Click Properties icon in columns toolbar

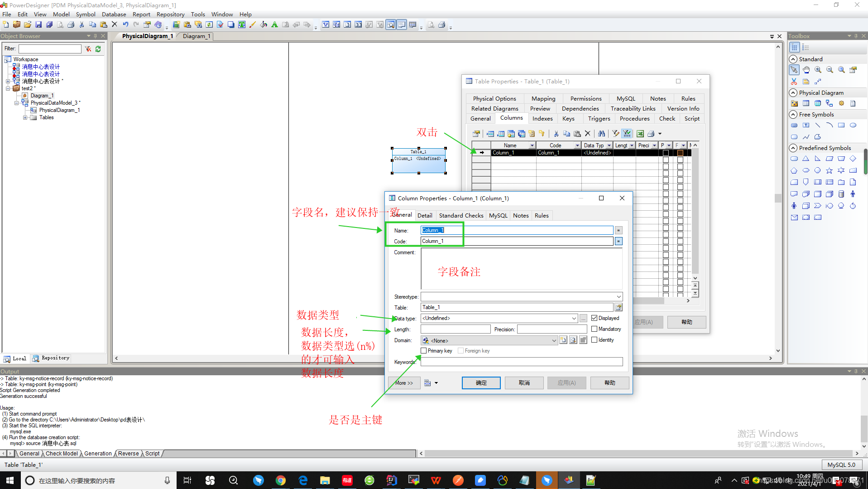click(x=476, y=134)
